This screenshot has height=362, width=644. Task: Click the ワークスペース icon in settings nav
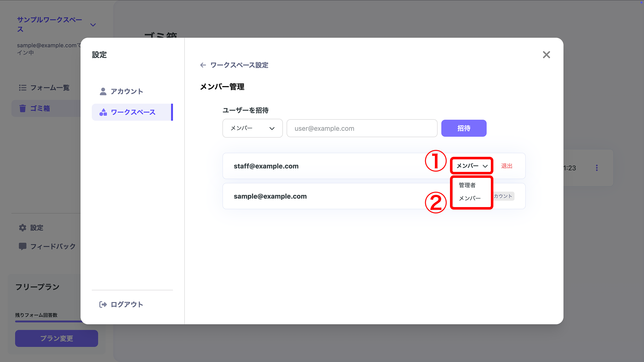[x=103, y=112]
